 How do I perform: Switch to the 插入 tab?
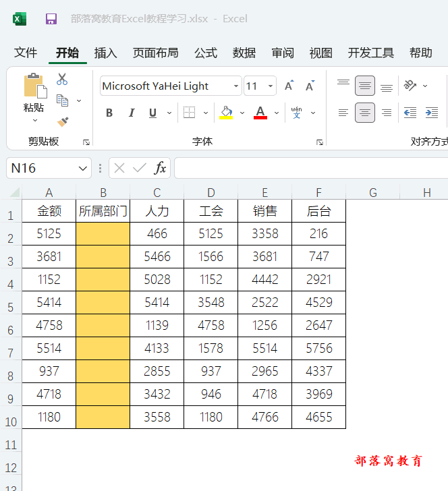click(x=105, y=53)
